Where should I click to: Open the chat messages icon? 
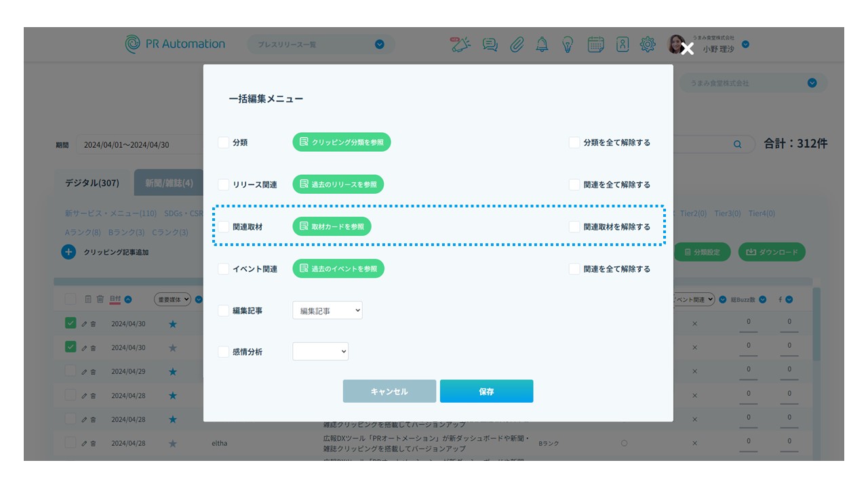(490, 45)
